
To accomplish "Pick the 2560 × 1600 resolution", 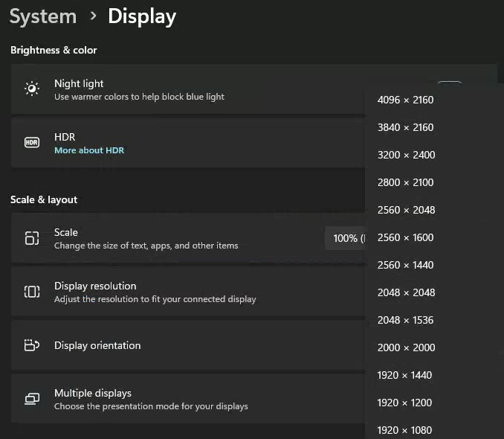I will pyautogui.click(x=405, y=237).
